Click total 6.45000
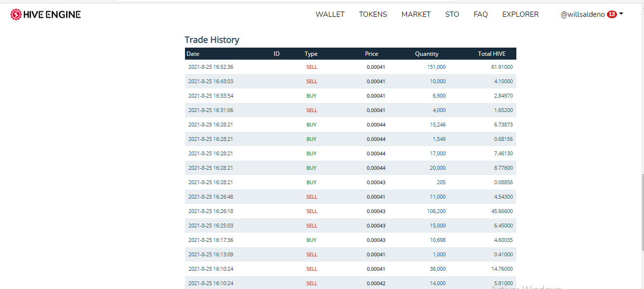This screenshot has height=289, width=644. click(503, 226)
